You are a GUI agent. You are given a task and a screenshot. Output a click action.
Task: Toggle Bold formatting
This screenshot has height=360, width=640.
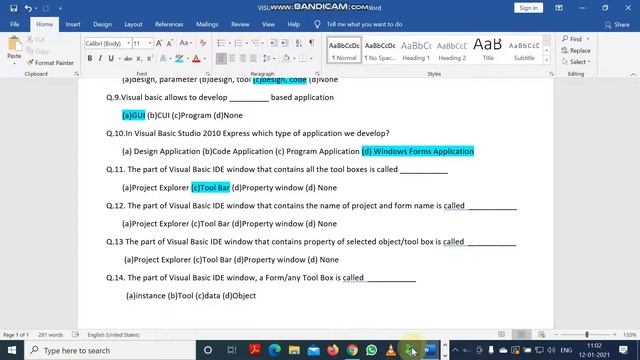pos(90,59)
